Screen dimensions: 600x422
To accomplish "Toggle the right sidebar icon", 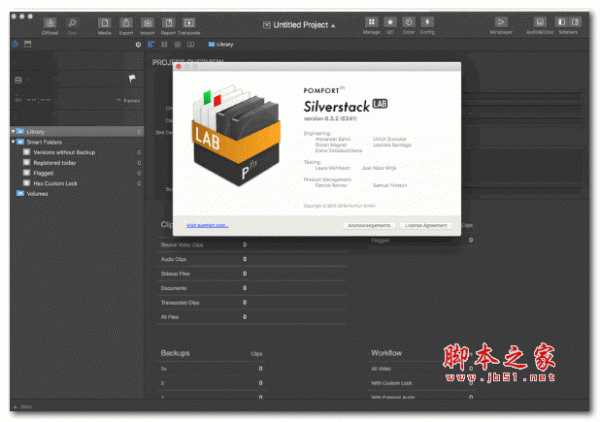I will point(575,22).
